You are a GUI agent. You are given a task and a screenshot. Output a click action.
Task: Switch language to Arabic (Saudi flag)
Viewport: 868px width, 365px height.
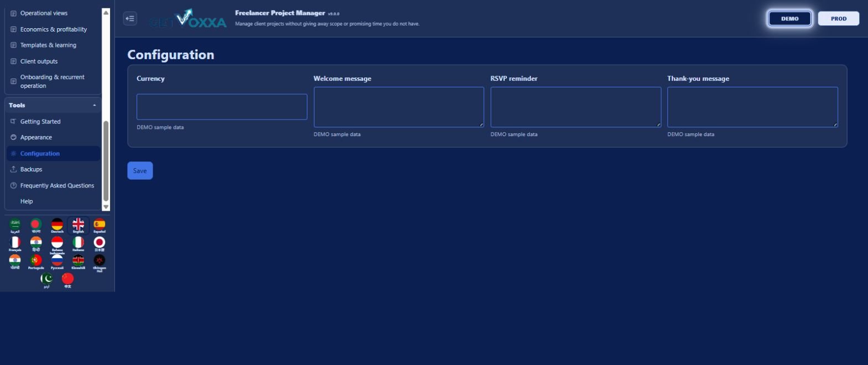(x=15, y=226)
